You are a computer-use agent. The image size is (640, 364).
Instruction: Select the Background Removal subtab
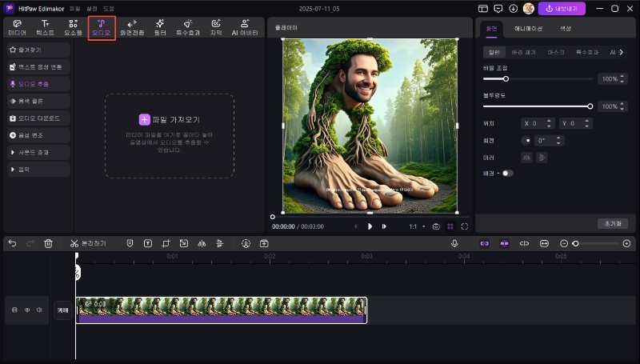pyautogui.click(x=524, y=52)
